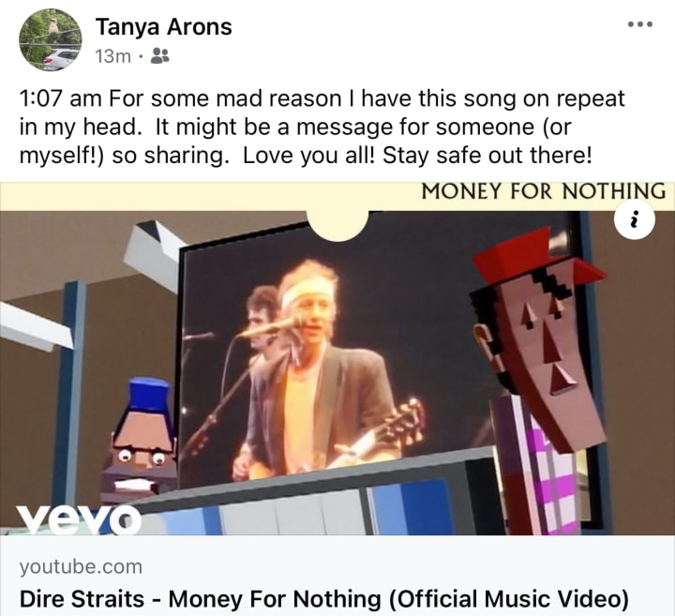Click the info icon on video preview
675x616 pixels.
tap(635, 220)
